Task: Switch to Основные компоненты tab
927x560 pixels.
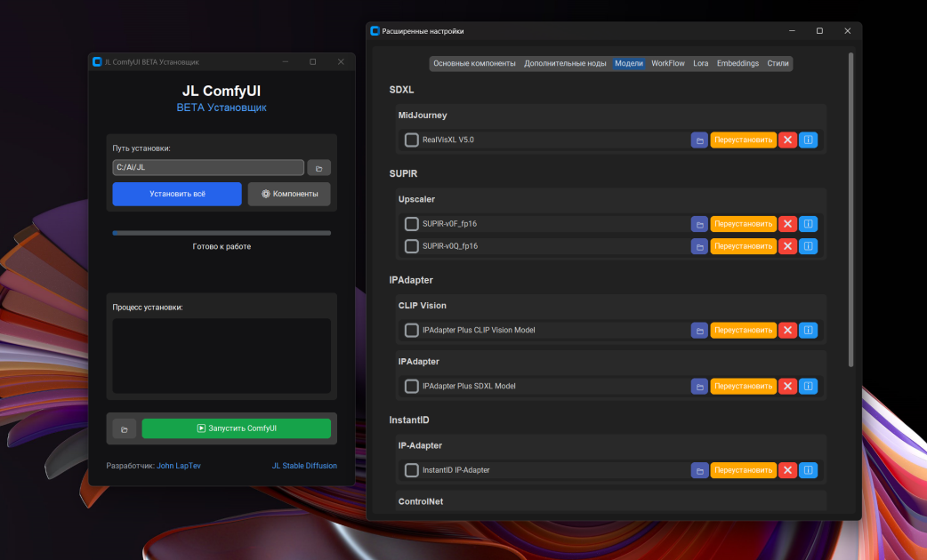Action: (474, 63)
